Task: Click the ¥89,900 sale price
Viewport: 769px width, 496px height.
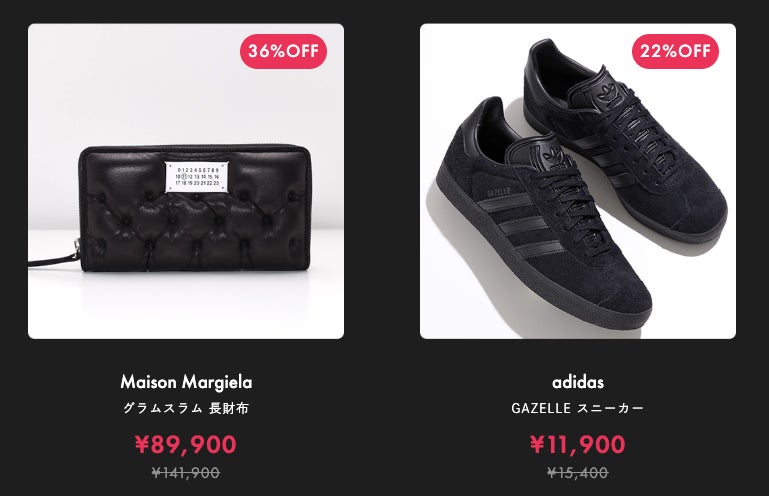Action: coord(186,444)
